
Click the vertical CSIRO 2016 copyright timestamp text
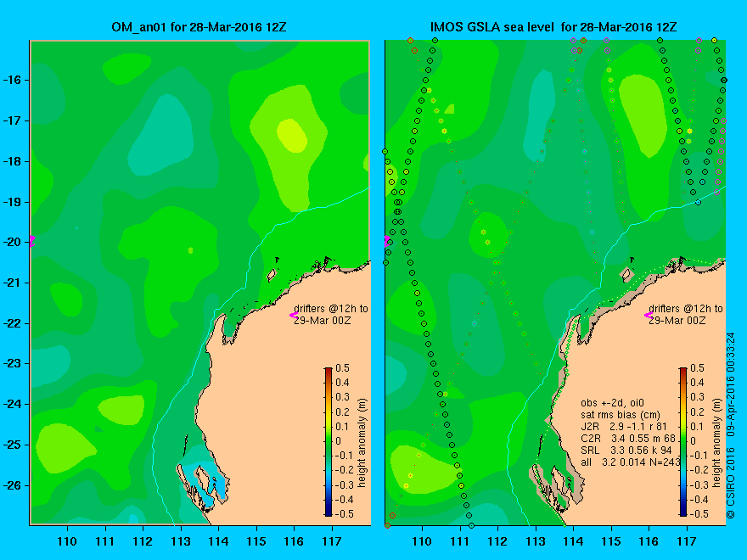[x=731, y=426]
